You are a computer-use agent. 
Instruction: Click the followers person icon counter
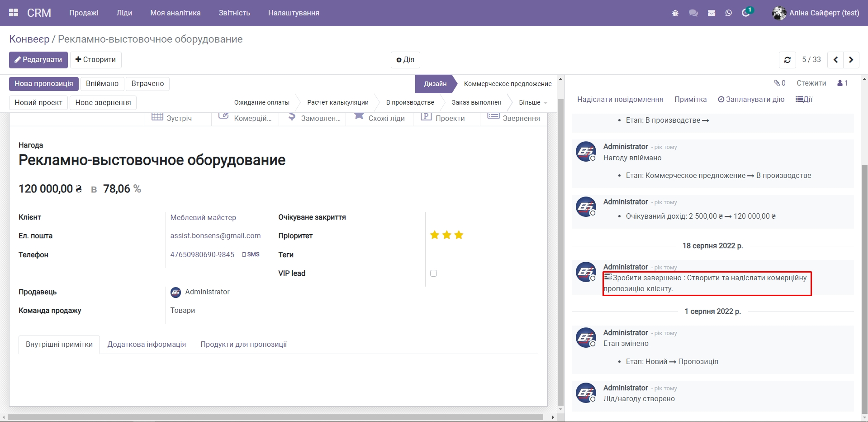click(843, 83)
